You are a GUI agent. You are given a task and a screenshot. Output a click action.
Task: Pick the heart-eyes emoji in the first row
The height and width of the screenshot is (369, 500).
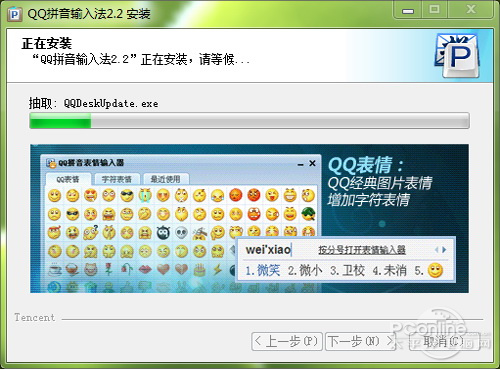91,195
